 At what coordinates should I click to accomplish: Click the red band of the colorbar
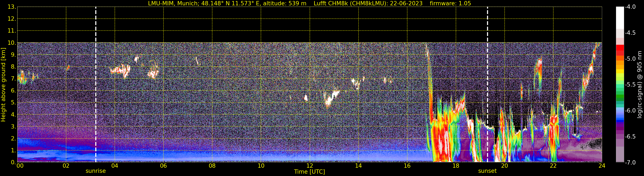click(x=620, y=50)
